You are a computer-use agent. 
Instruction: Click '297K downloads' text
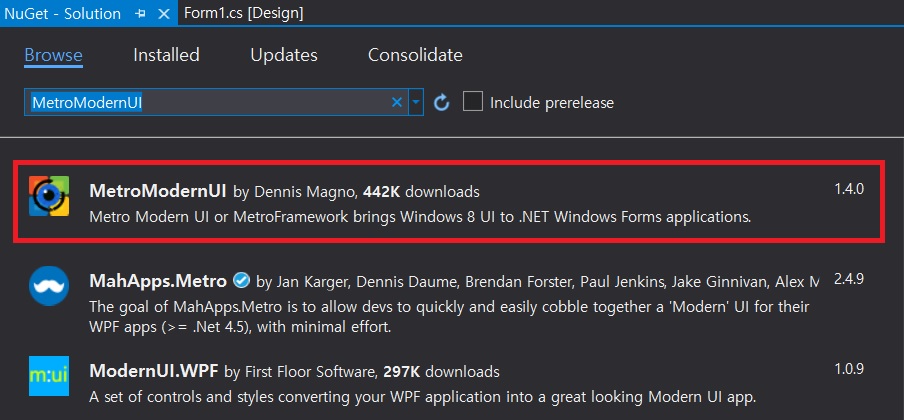441,371
